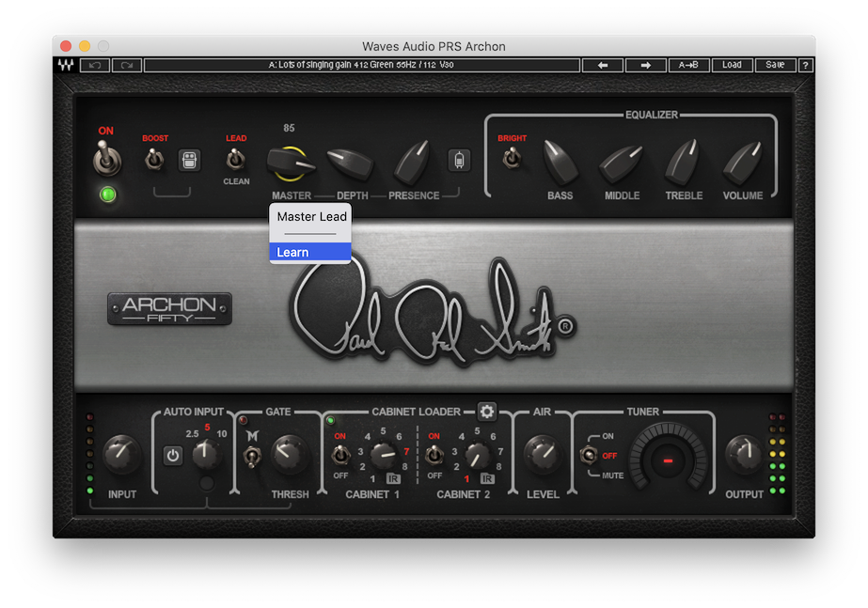Load the next preset with right arrow
This screenshot has width=868, height=608.
[645, 65]
